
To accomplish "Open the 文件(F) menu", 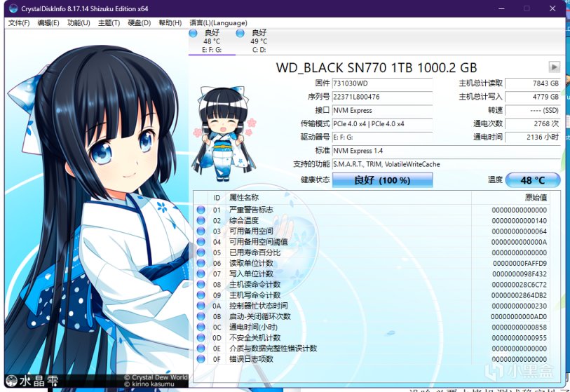I will coord(18,23).
